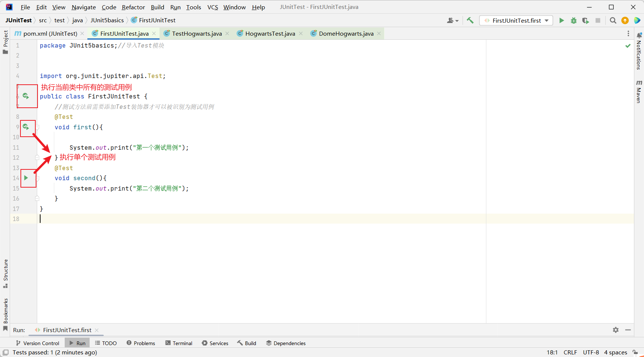The width and height of the screenshot is (644, 357).
Task: Switch to the HogwartsTest.java tab
Action: pos(270,33)
